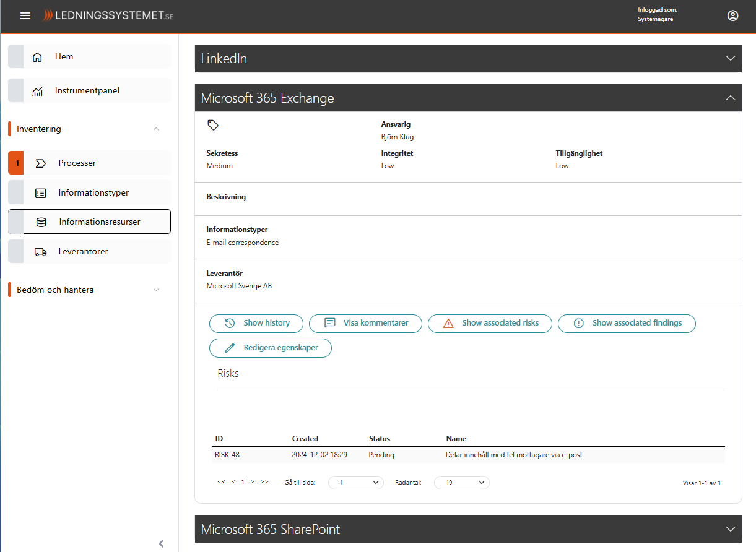Go to next risks page arrow
Viewport: 756px width, 552px height.
tap(253, 482)
